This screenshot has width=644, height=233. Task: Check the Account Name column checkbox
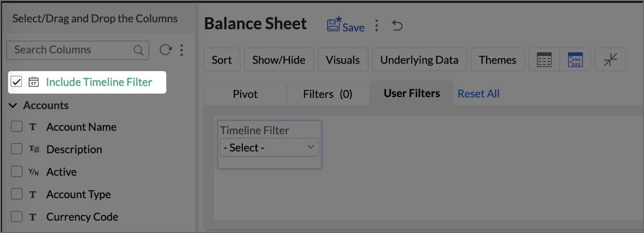coord(17,127)
